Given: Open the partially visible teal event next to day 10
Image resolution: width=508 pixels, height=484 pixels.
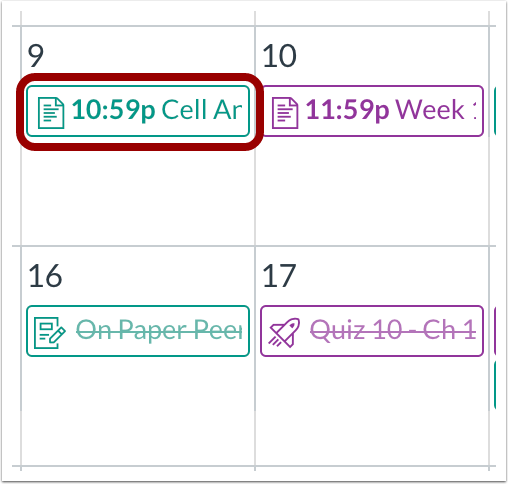Looking at the screenshot, I should click(x=495, y=111).
